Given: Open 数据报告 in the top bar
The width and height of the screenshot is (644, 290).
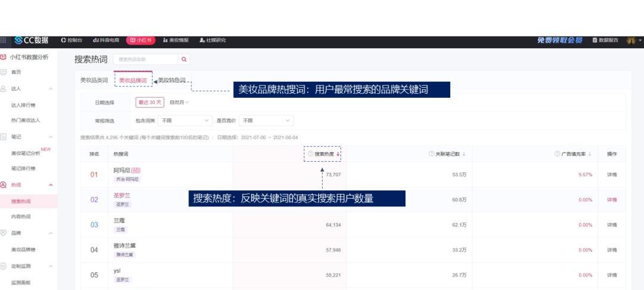Looking at the screenshot, I should [605, 40].
